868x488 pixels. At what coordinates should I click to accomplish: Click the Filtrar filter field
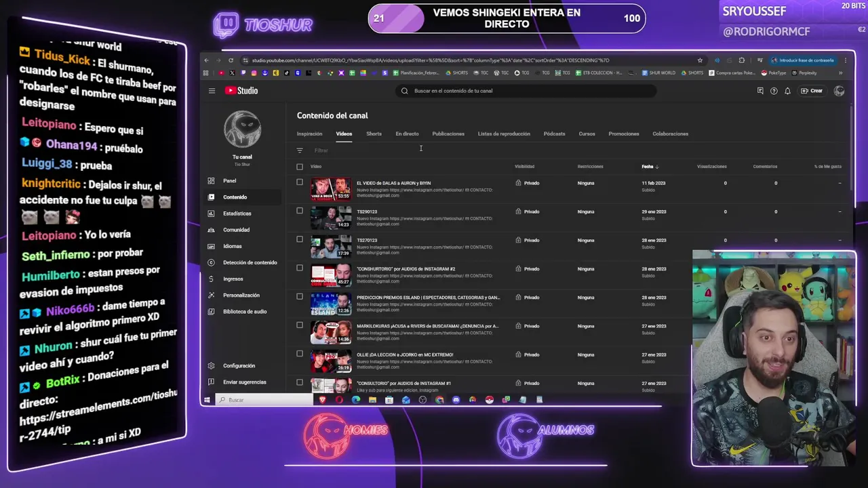point(321,150)
